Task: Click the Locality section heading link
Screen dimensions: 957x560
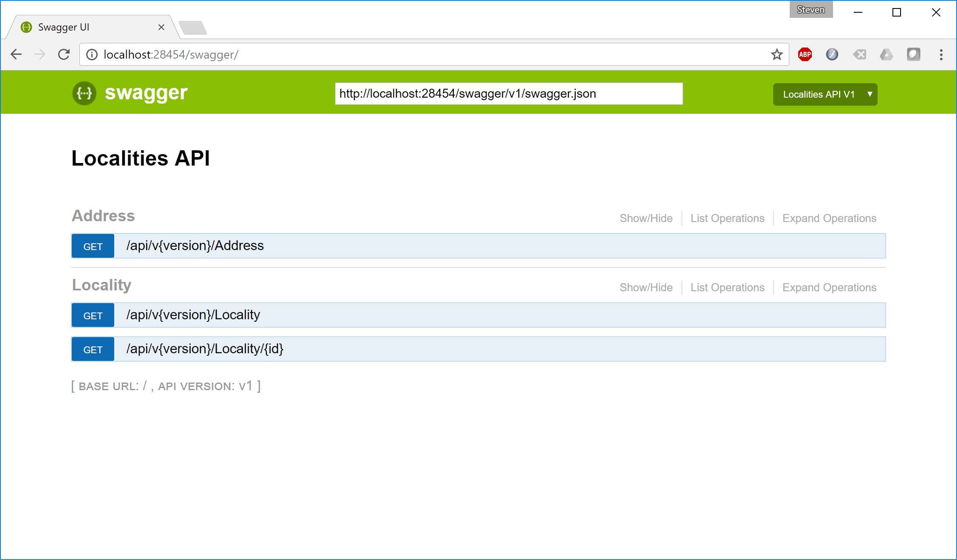Action: coord(101,285)
